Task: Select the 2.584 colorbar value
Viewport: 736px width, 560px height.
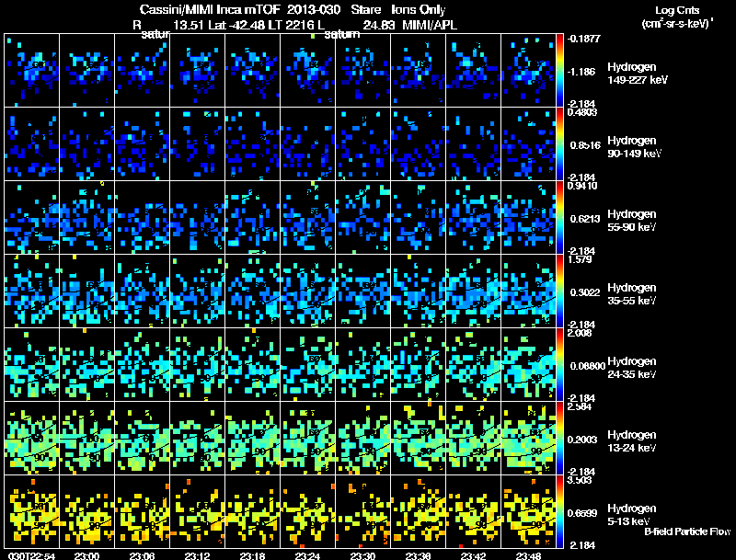Action: tap(580, 406)
